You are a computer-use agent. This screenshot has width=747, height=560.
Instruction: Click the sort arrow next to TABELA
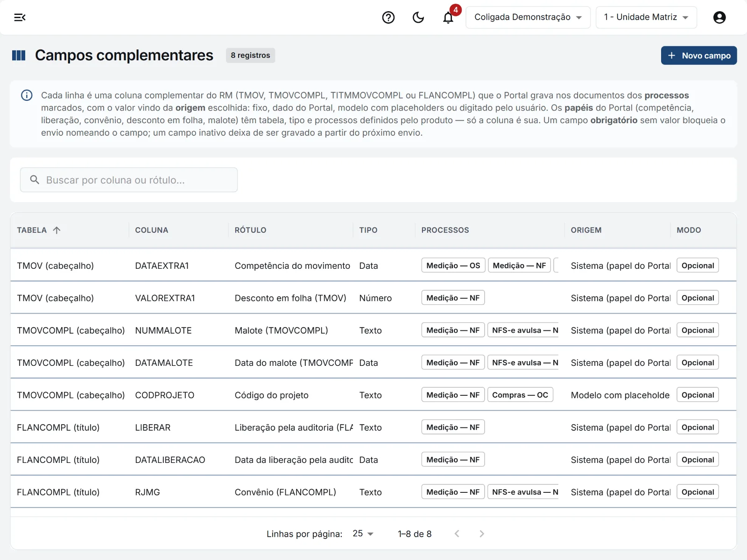56,230
